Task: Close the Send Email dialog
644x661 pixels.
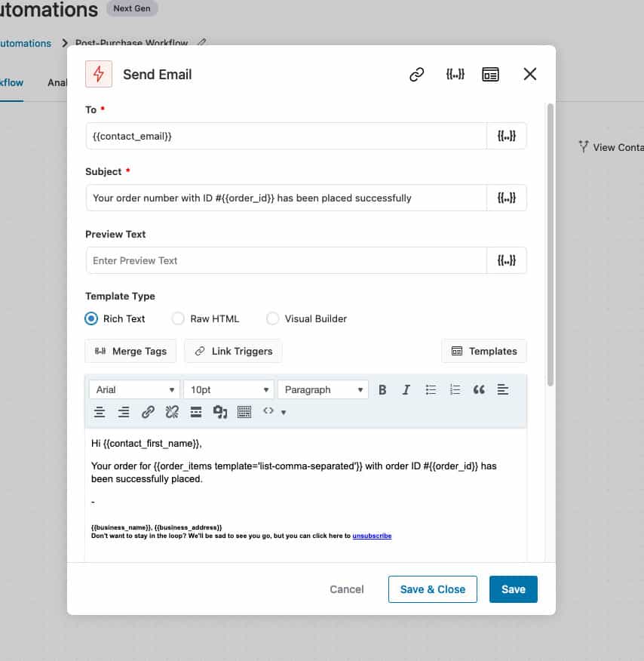Action: pos(529,74)
